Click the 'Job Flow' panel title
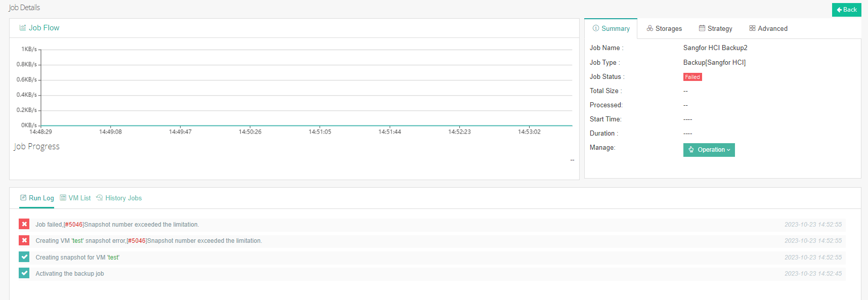This screenshot has width=868, height=300. click(44, 28)
